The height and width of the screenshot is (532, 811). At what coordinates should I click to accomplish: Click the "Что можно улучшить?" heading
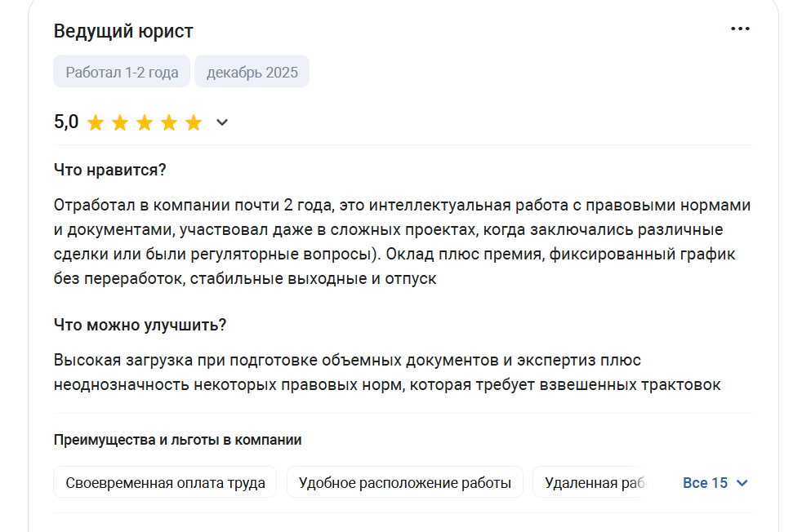(140, 325)
